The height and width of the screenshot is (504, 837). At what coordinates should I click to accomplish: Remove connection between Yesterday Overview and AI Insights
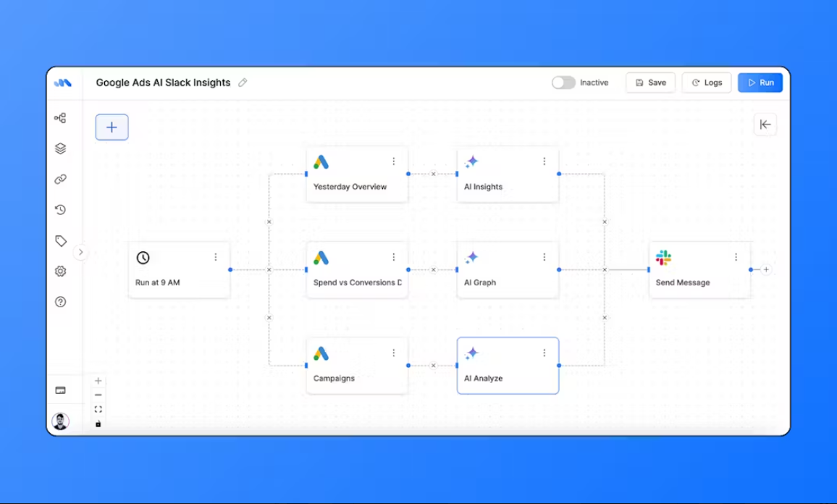[x=434, y=174]
